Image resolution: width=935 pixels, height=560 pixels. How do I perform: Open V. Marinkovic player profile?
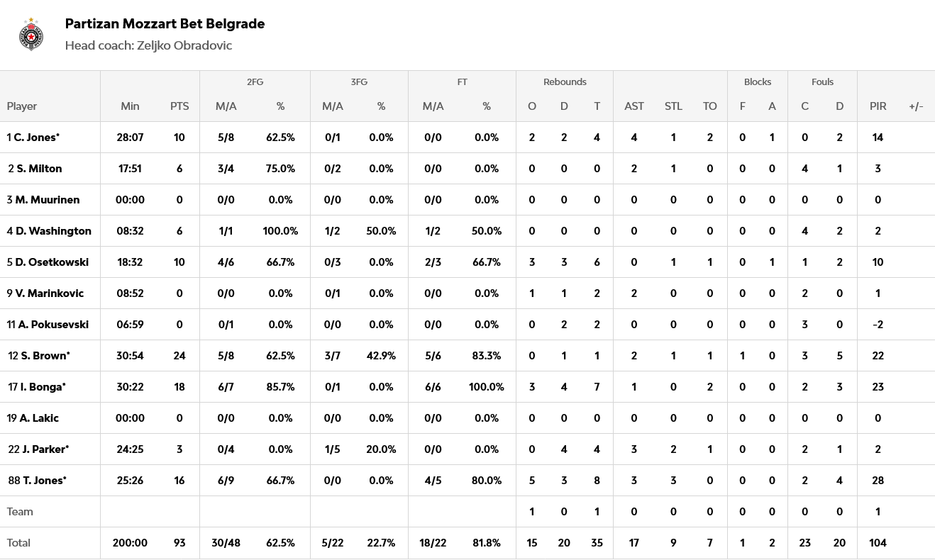pyautogui.click(x=50, y=293)
